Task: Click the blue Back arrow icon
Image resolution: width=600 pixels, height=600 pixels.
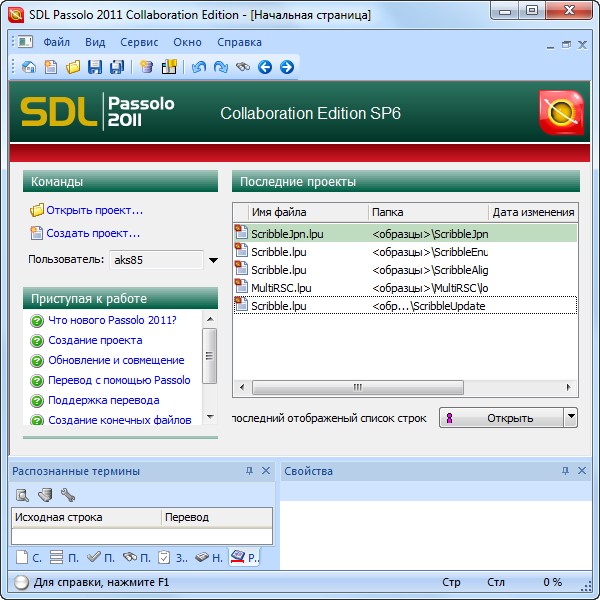Action: 265,67
